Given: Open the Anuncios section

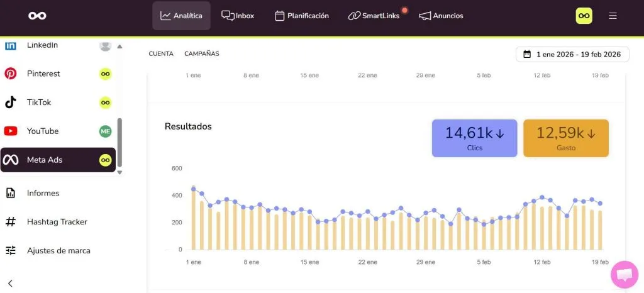Looking at the screenshot, I should (441, 16).
